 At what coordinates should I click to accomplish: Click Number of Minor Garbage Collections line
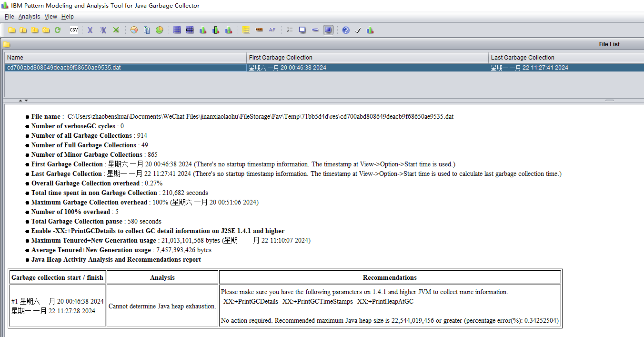94,154
